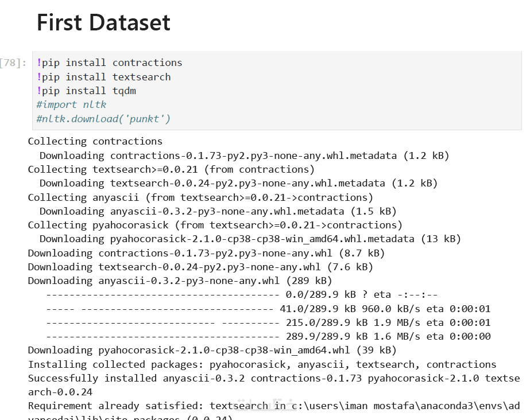Click the "First Dataset" heading

click(x=103, y=22)
